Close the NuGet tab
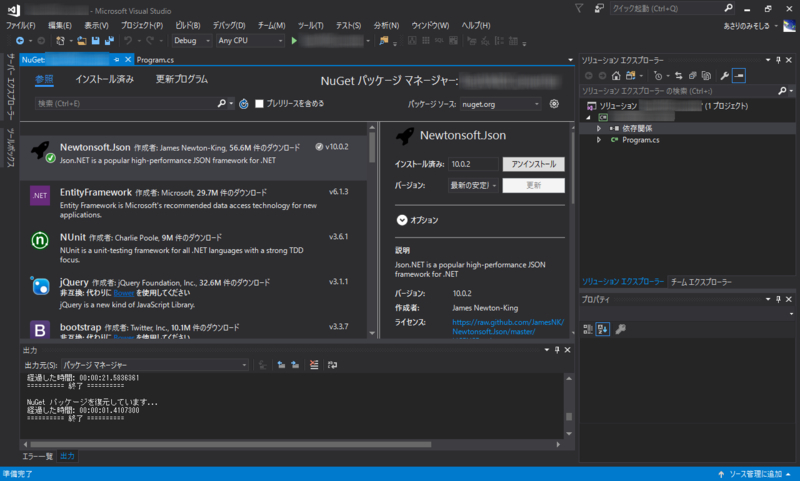The width and height of the screenshot is (800, 481). pos(128,60)
